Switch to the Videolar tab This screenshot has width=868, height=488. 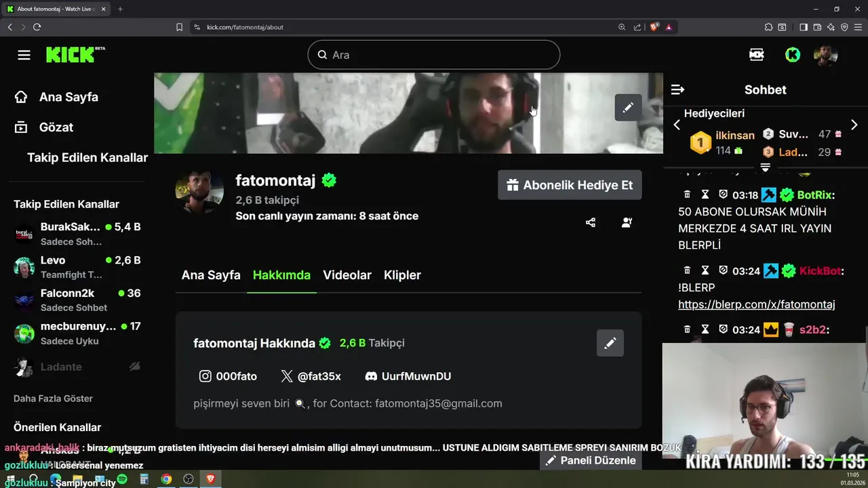(x=347, y=275)
